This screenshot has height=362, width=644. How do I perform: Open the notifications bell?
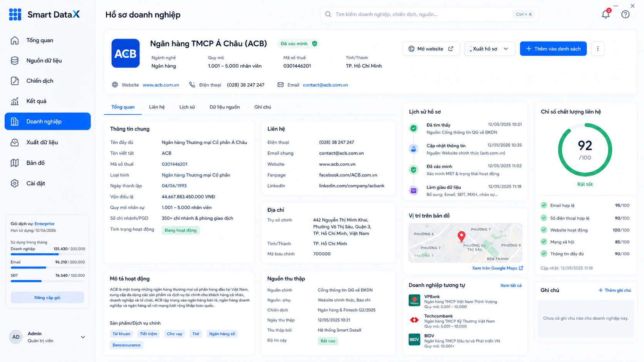coord(605,14)
